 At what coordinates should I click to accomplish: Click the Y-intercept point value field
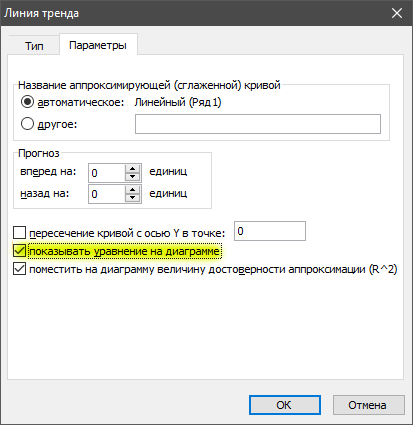pos(270,231)
